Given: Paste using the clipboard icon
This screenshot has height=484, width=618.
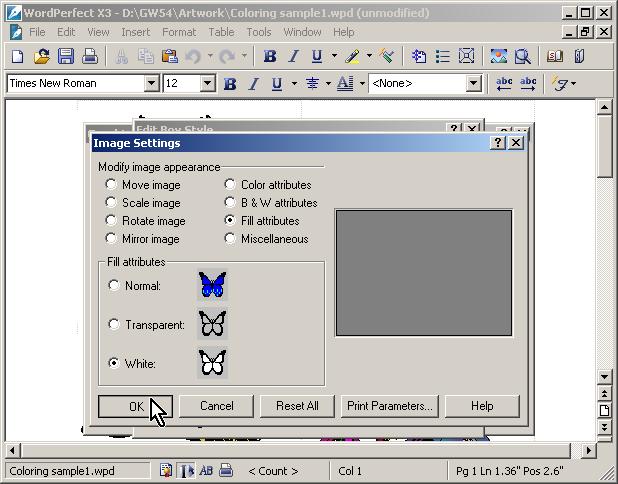Looking at the screenshot, I should (x=169, y=56).
